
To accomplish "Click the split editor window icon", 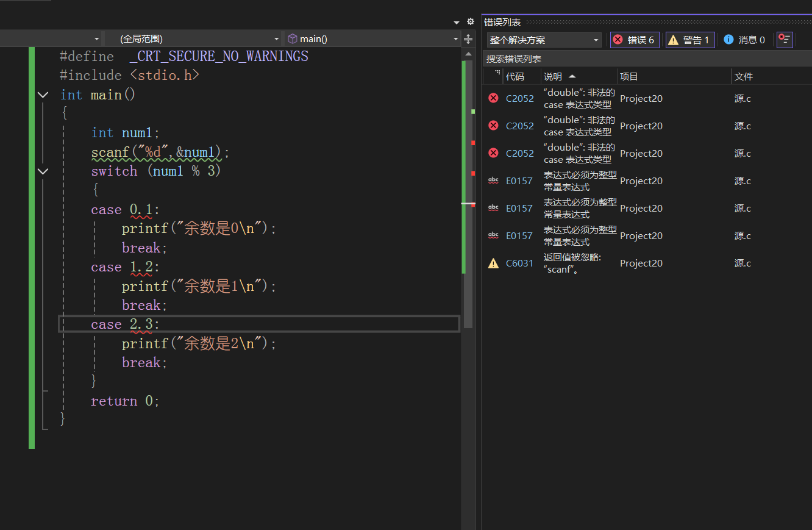I will 468,39.
